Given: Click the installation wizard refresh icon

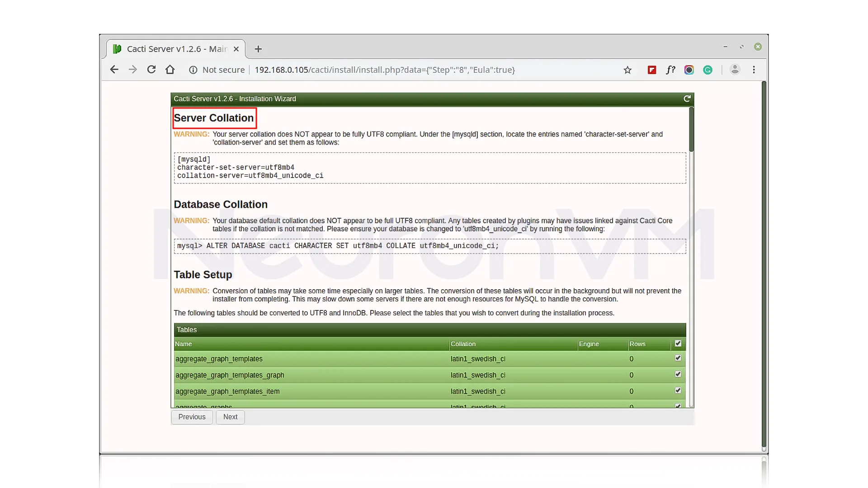Looking at the screenshot, I should [687, 99].
